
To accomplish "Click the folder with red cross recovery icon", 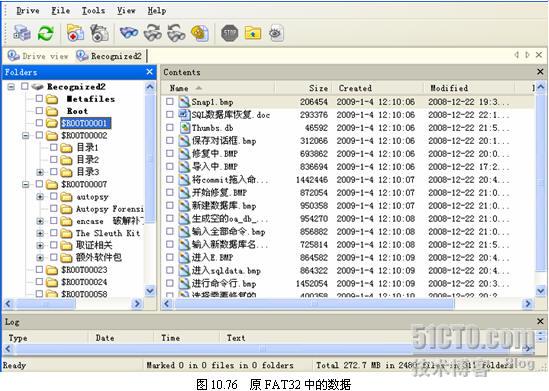I will [x=75, y=33].
